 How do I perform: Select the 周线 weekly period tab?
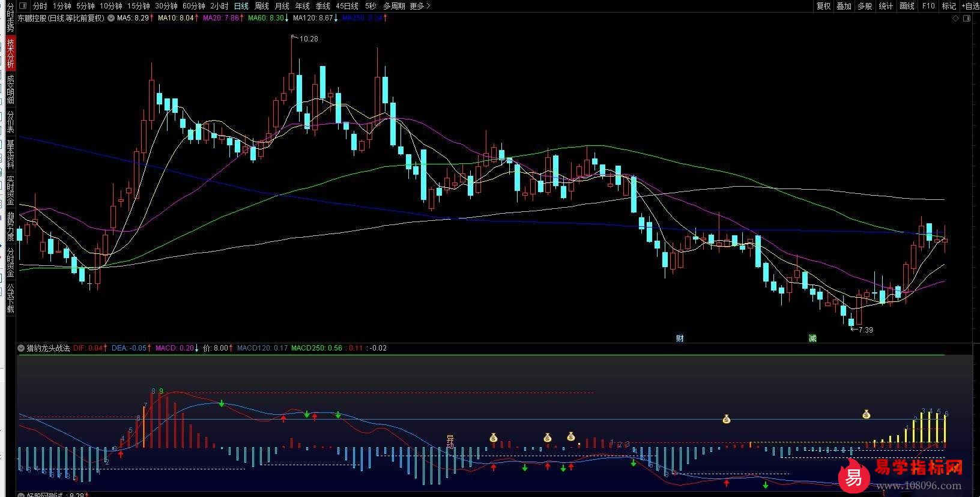[261, 6]
